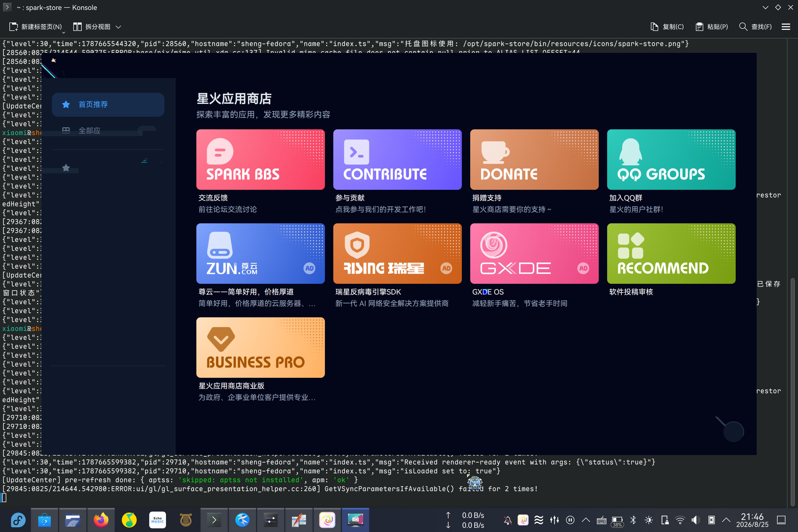The image size is (798, 532).
Task: Select 全部应用 in the Spark Store sidebar
Action: [x=108, y=131]
